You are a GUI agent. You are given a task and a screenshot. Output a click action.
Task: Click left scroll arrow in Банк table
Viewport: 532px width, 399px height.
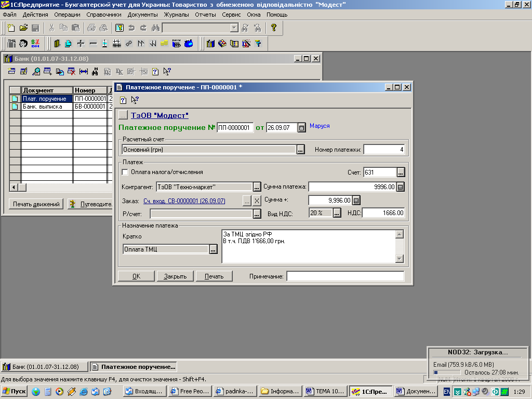pos(14,187)
